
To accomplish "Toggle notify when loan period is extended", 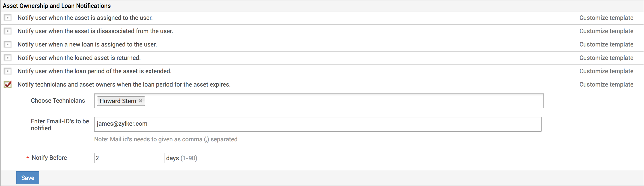I will [8, 71].
